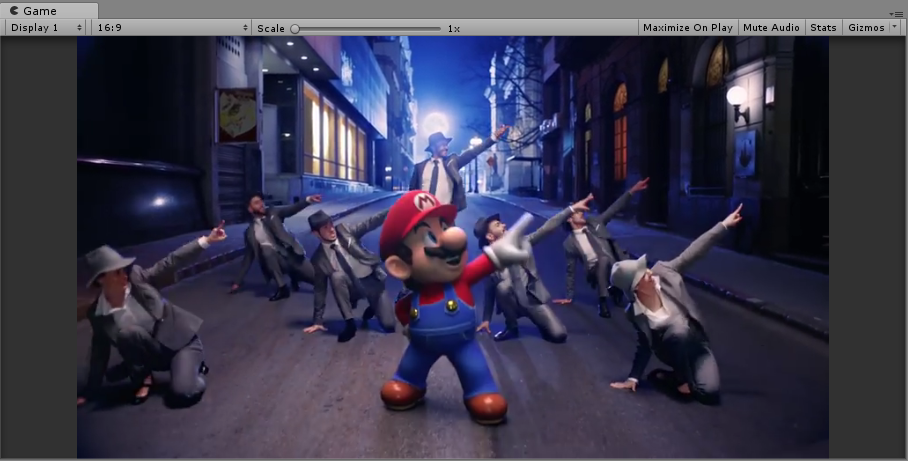Open the Display 1 dropdown
The height and width of the screenshot is (461, 908).
pyautogui.click(x=46, y=27)
